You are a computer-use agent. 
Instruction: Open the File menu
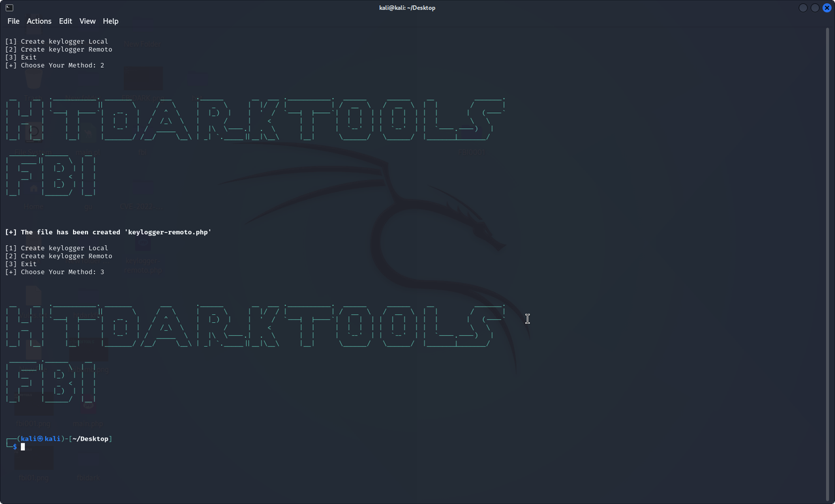click(x=13, y=21)
